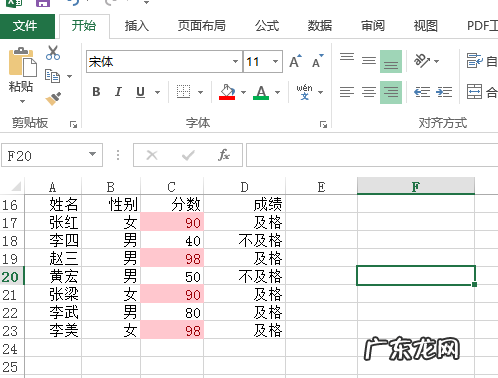The image size is (498, 378).
Task: Expand the copy options arrow
Action: [x=69, y=76]
